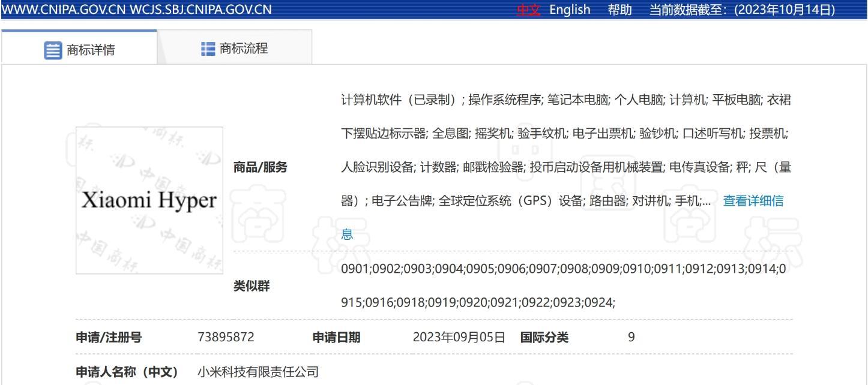Switch to the 商标流程 tab
Screen dimensions: 868x385
click(x=235, y=47)
